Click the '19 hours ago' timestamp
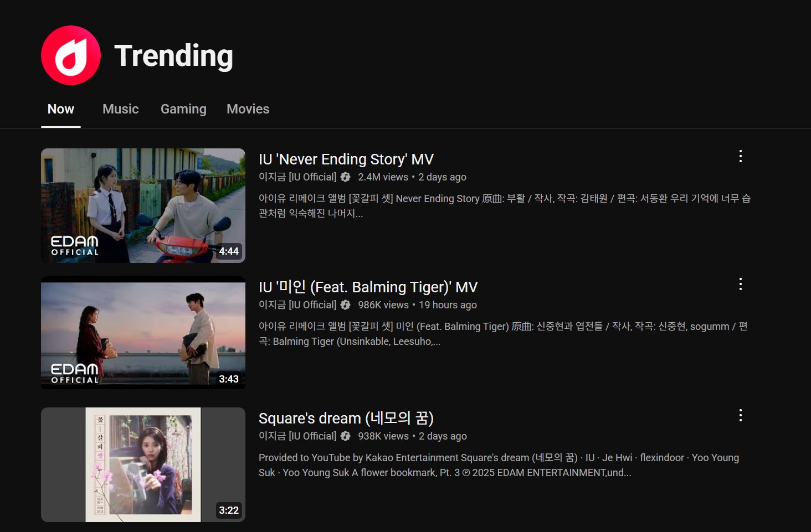 click(x=448, y=305)
